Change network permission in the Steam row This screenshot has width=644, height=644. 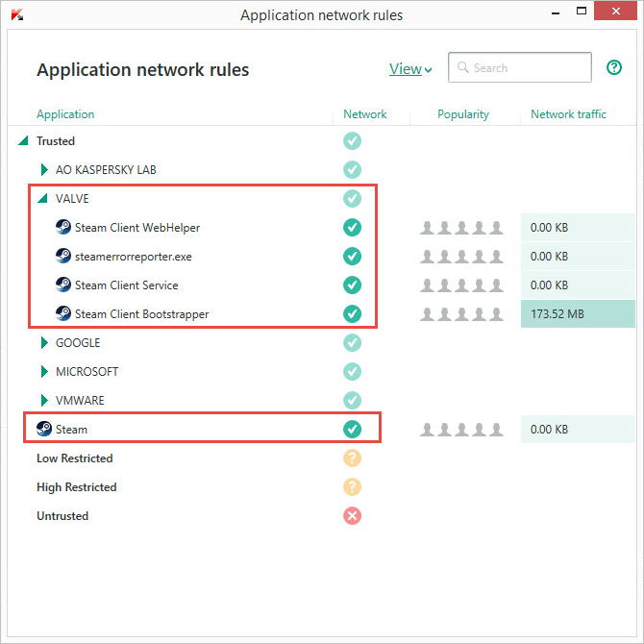click(x=352, y=430)
